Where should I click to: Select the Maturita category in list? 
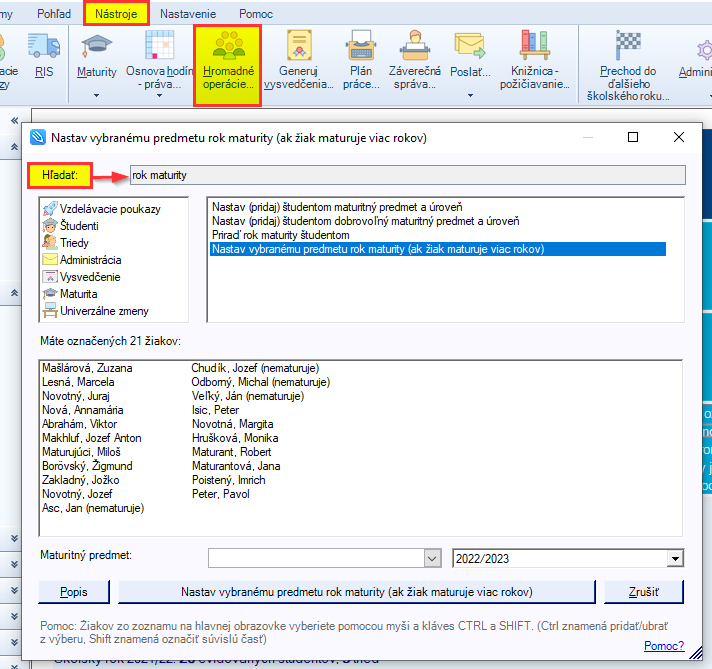78,294
